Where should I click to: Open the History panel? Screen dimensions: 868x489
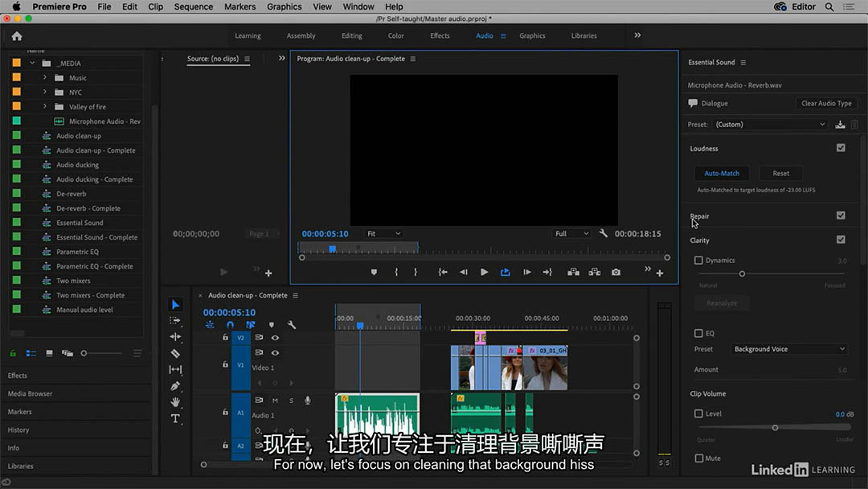[x=18, y=429]
